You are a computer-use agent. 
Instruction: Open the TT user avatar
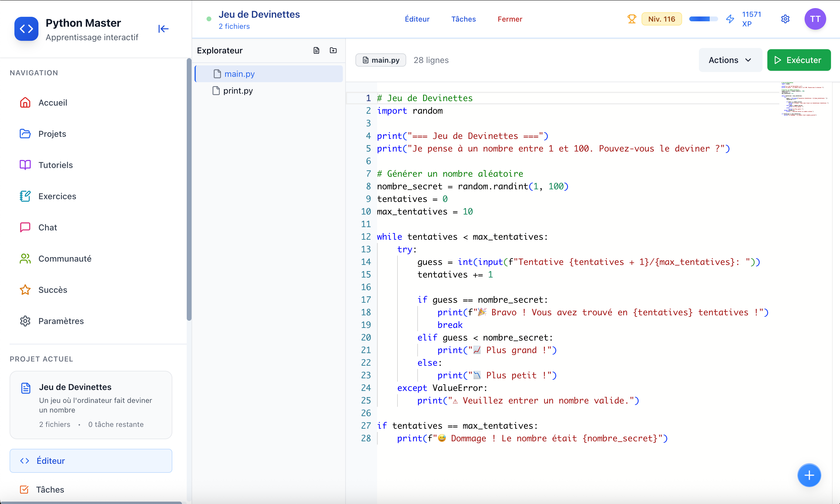pos(815,19)
